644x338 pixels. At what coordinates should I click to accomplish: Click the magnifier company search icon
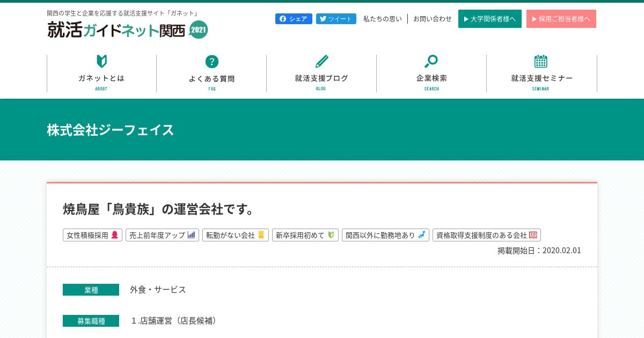[431, 61]
